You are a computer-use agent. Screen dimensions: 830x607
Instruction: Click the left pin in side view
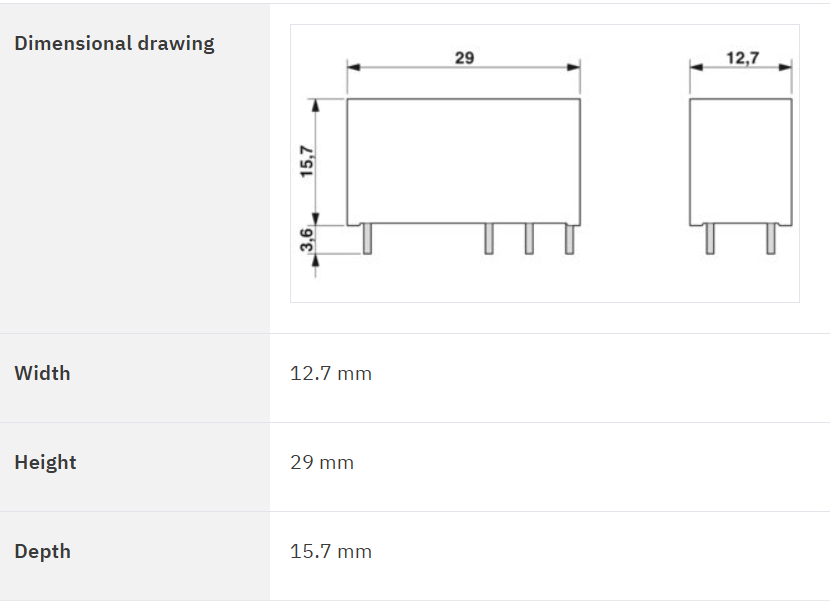710,239
